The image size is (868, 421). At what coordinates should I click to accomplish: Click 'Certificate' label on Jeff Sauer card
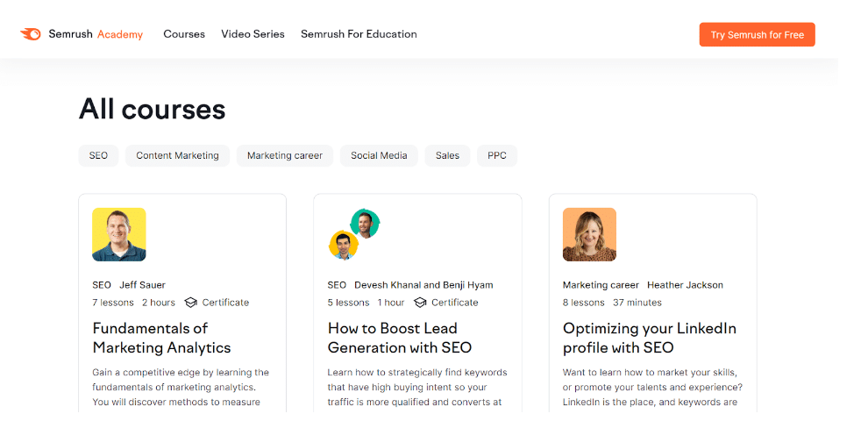coord(225,303)
